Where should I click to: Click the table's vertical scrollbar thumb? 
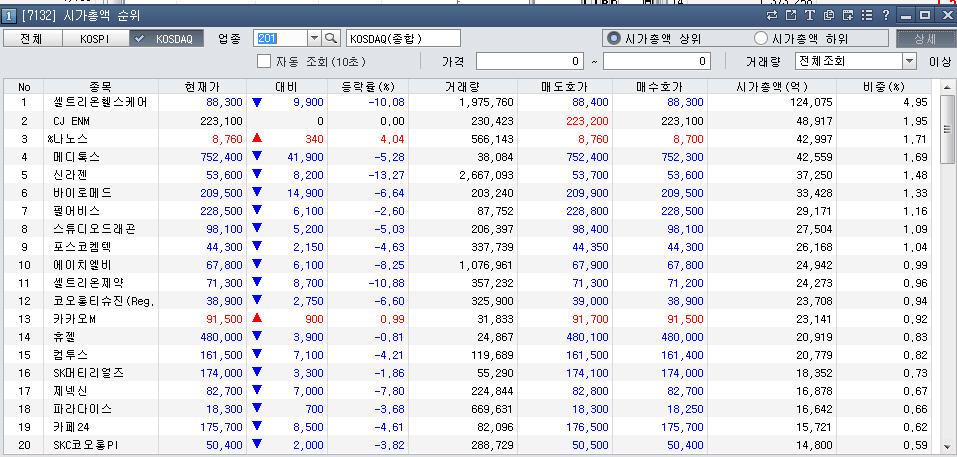tap(946, 129)
